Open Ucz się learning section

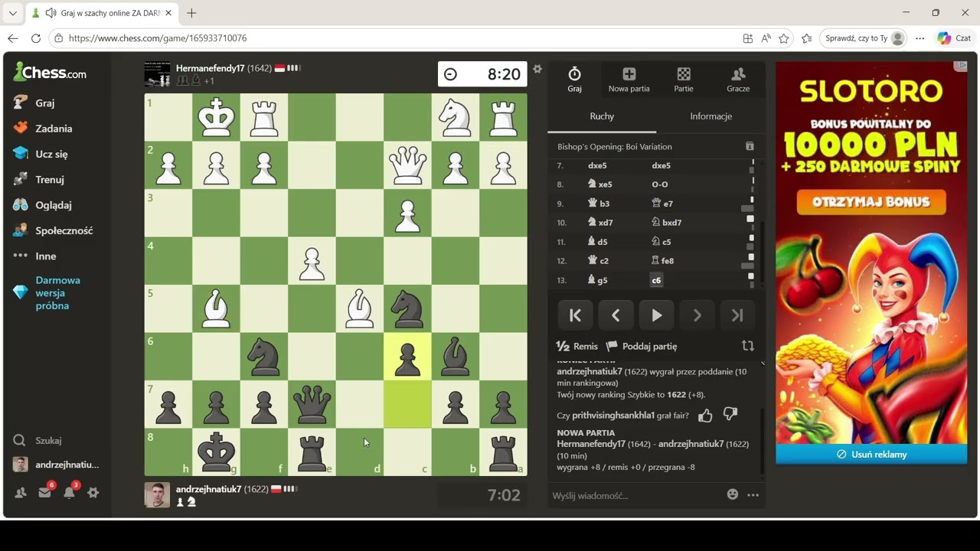[x=41, y=154]
